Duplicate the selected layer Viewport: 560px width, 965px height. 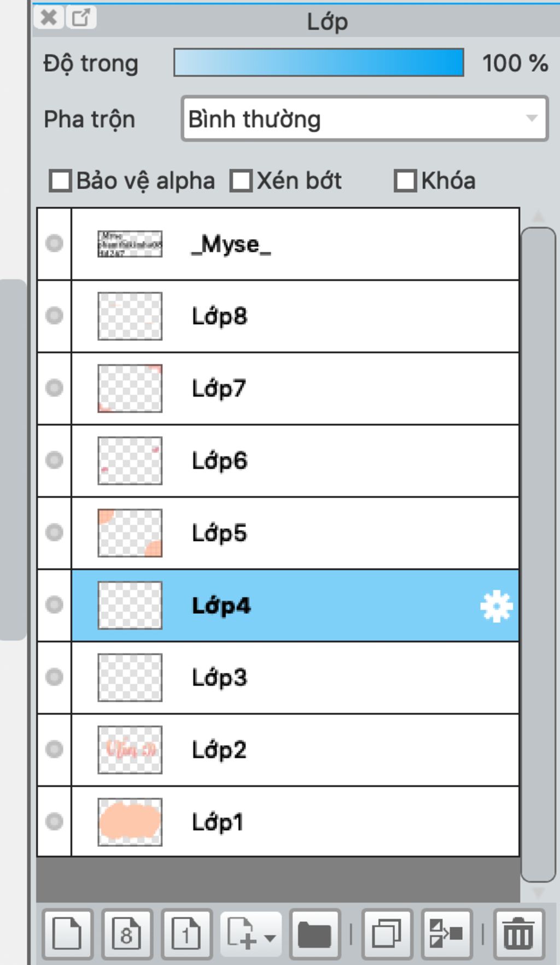point(387,934)
